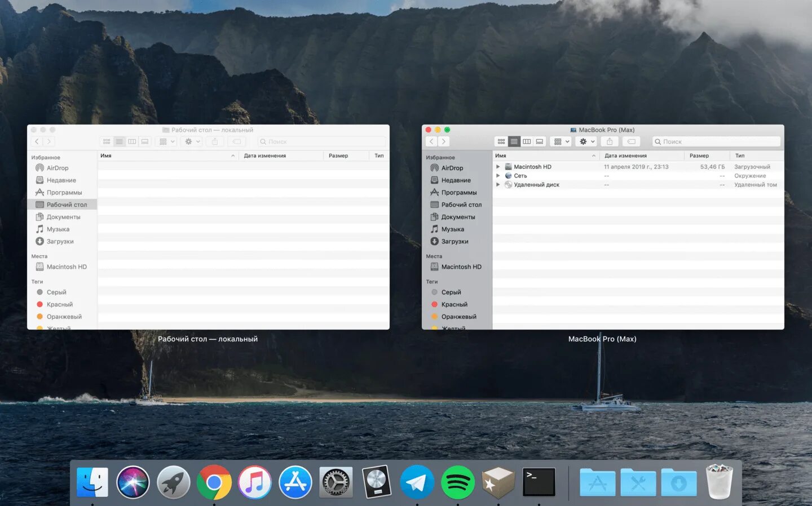Open Загрузки in the MacBook Pro sidebar
Screen dimensions: 812x506
pyautogui.click(x=454, y=241)
